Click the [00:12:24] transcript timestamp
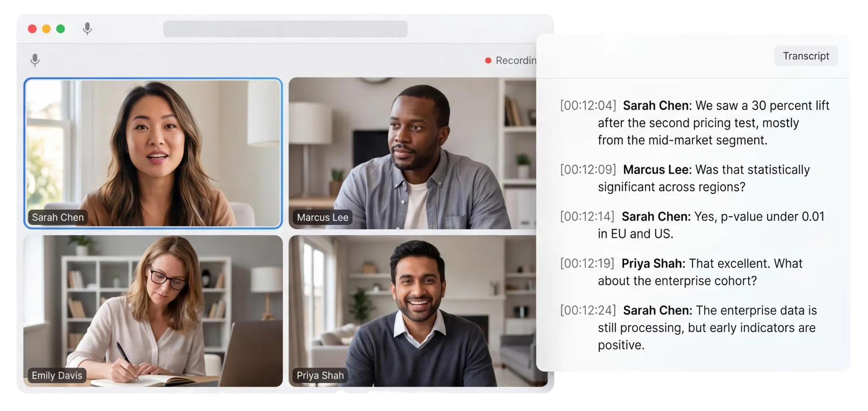 (588, 310)
